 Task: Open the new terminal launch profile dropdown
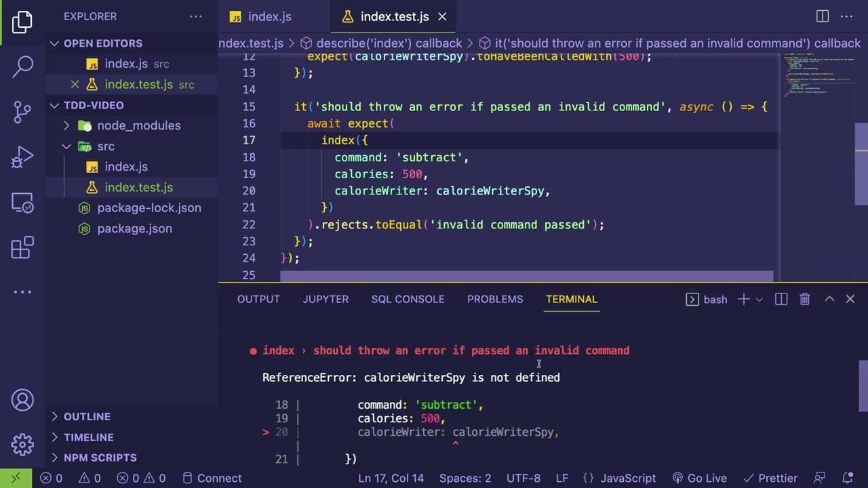(759, 299)
